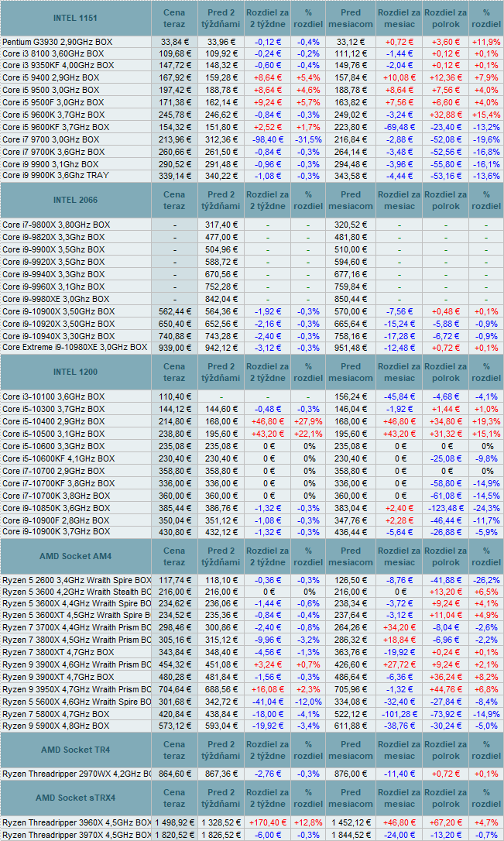Click the Core i7-10700K 3,8GHz BOX name
This screenshot has width=504, height=841.
(x=57, y=496)
